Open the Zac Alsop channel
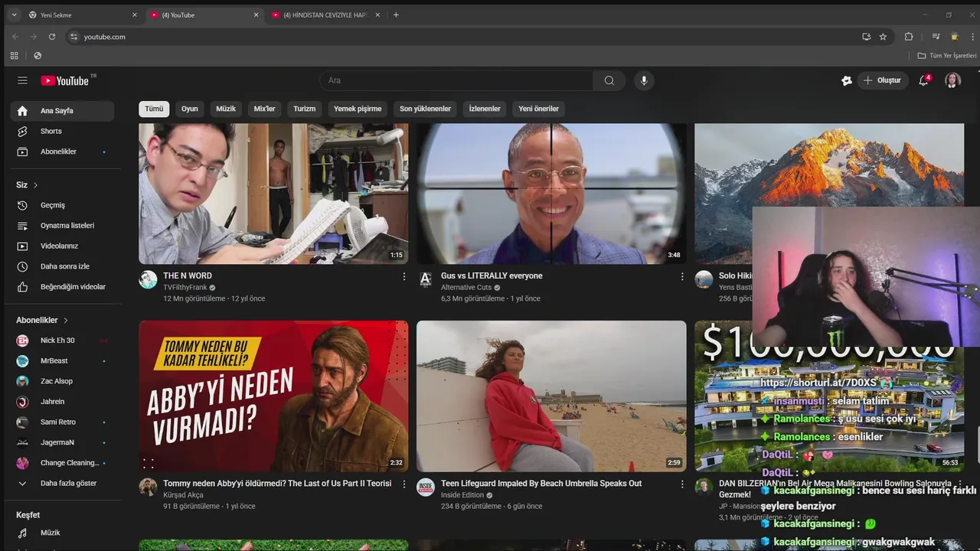The height and width of the screenshot is (551, 980). [62, 381]
